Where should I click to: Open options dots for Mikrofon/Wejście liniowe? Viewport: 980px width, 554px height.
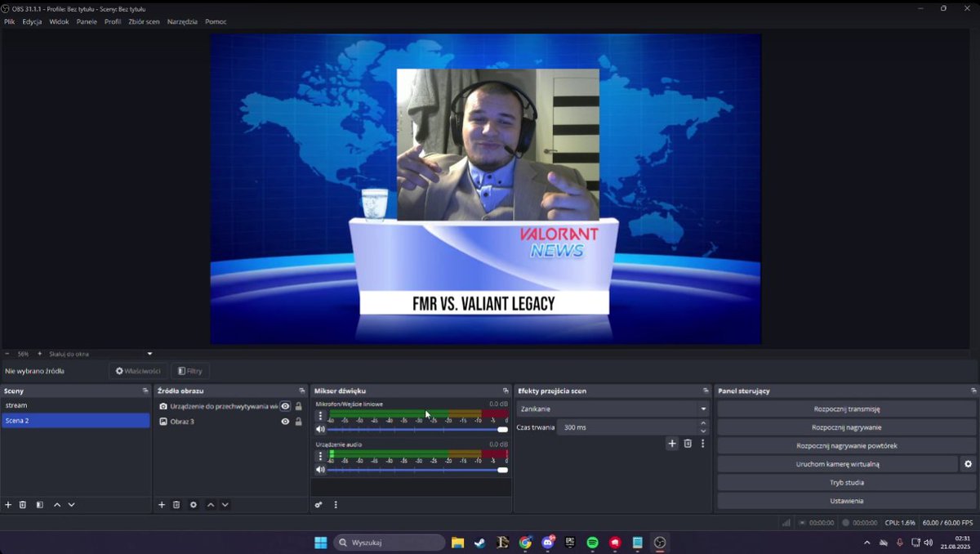(x=320, y=415)
